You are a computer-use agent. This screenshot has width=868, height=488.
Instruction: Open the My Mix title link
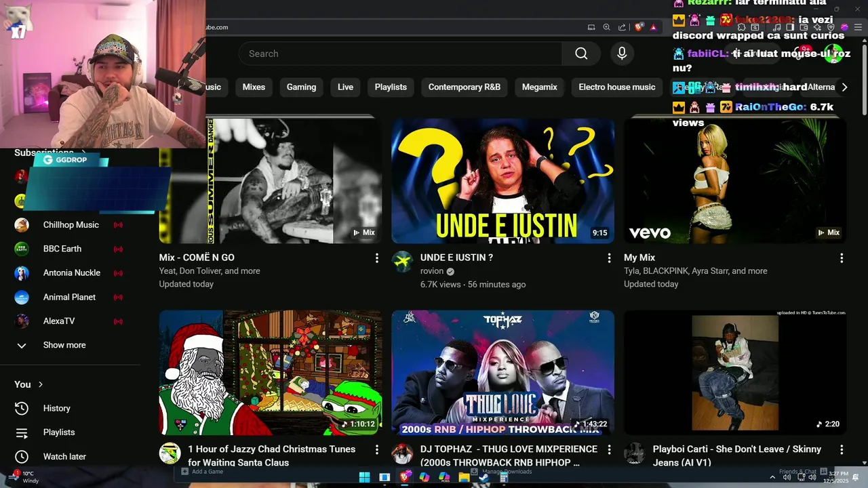pyautogui.click(x=639, y=258)
